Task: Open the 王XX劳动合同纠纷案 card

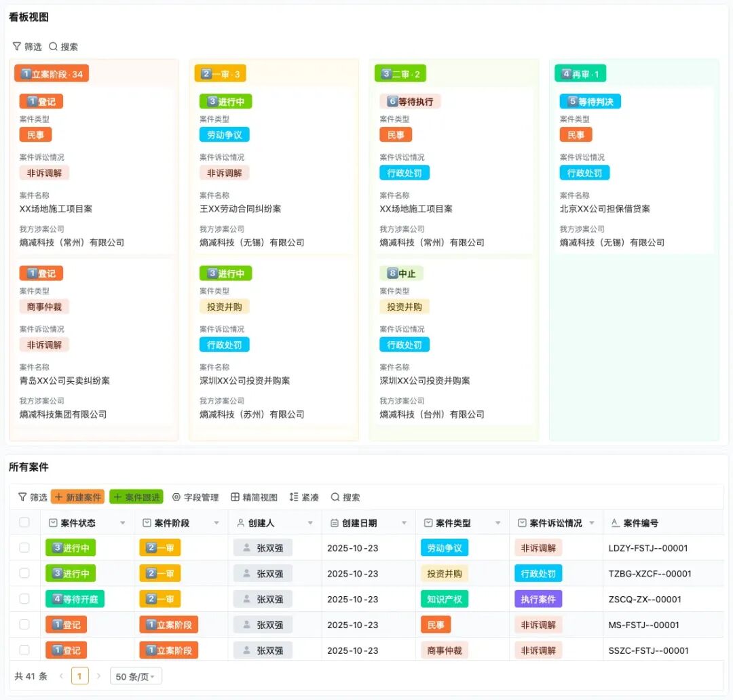Action: 274,172
